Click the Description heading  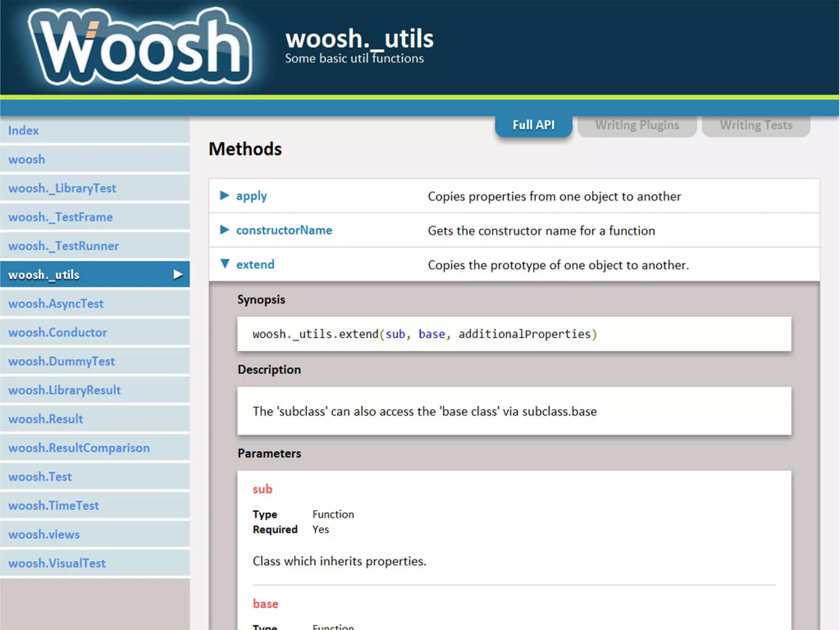(x=269, y=369)
